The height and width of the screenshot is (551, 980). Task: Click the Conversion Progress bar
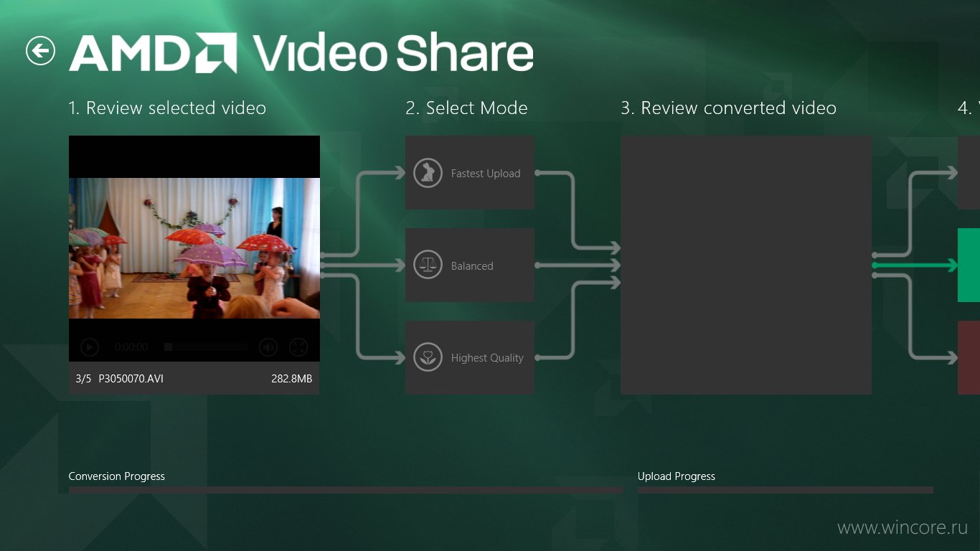pos(346,490)
